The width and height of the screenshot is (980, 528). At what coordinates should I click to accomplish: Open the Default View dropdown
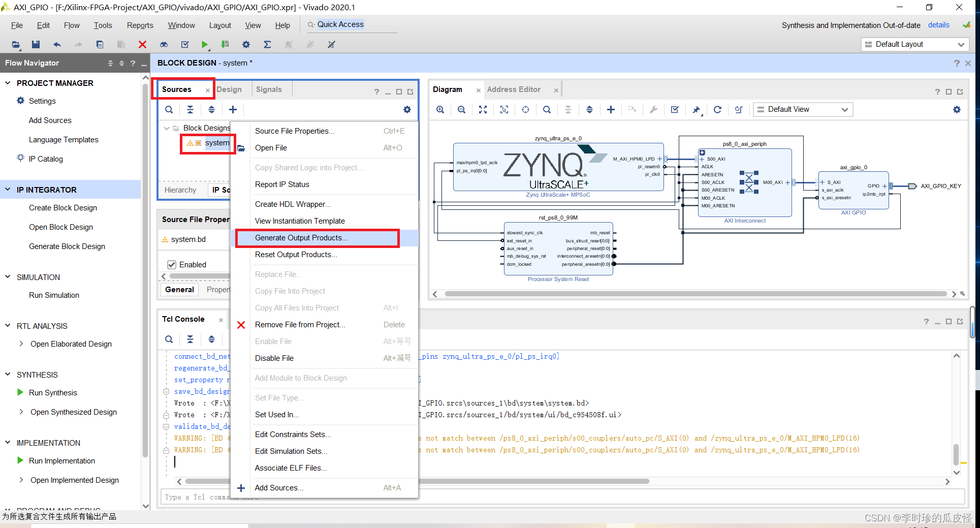(x=803, y=110)
